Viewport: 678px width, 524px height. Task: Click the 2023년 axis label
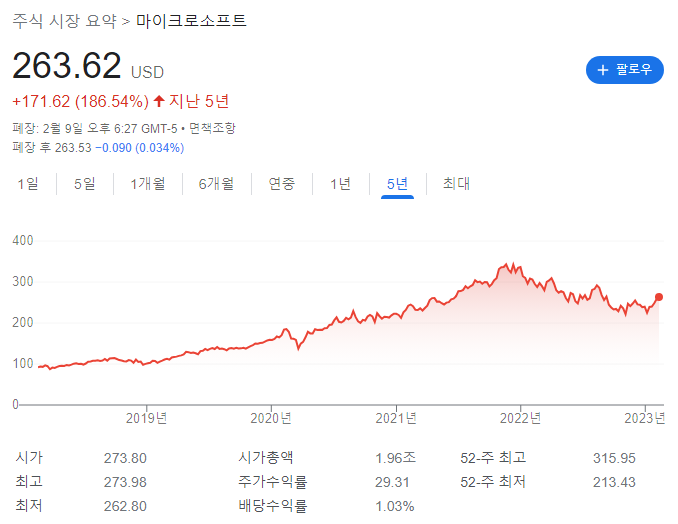pyautogui.click(x=645, y=418)
